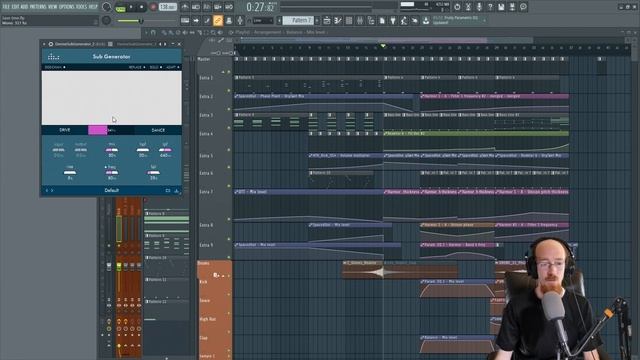Click the microphone recording icon in toolbar
The width and height of the screenshot is (640, 360).
coord(240,20)
